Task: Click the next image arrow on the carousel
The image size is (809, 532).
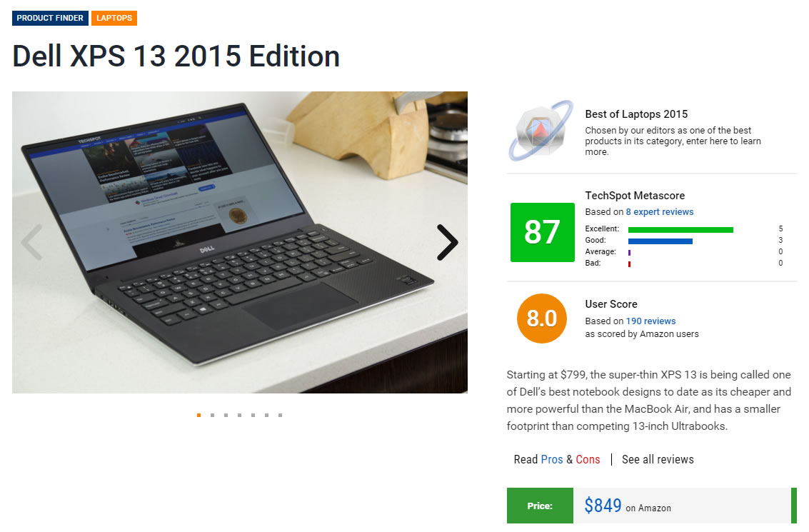Action: [447, 242]
